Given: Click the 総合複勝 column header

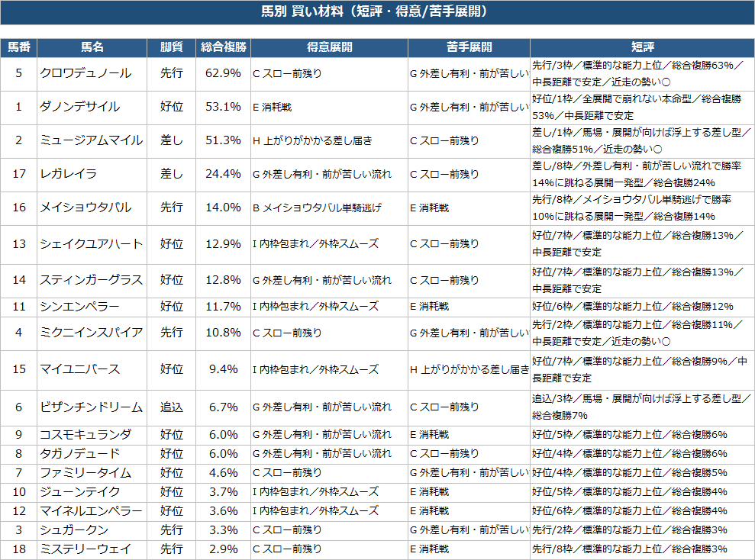Looking at the screenshot, I should (x=224, y=47).
